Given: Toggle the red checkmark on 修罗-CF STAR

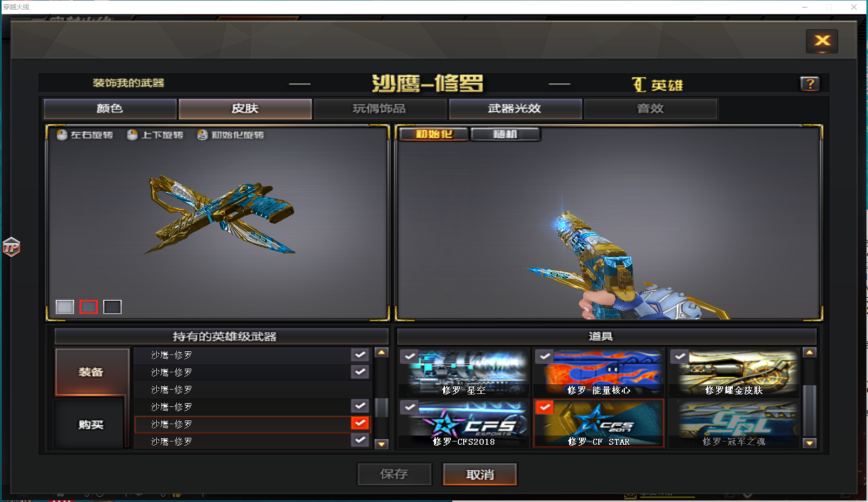Looking at the screenshot, I should 545,407.
